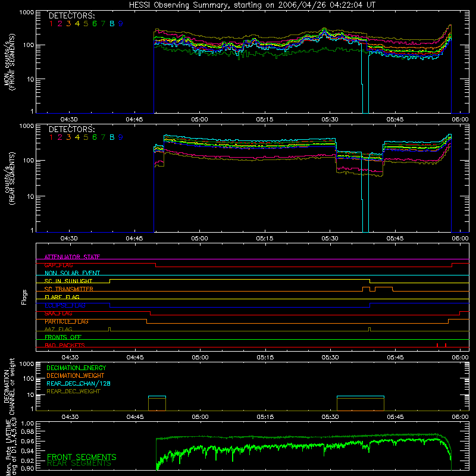Click the 'DECIMATION_WEIGHT' legend entry
476x476 pixels.
coord(76,375)
